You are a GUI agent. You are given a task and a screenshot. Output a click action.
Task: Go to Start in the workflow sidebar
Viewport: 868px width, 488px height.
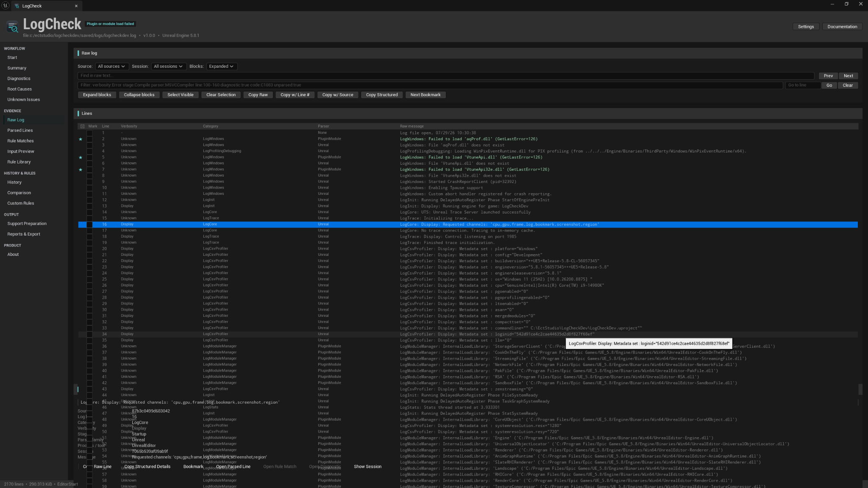[x=12, y=58]
